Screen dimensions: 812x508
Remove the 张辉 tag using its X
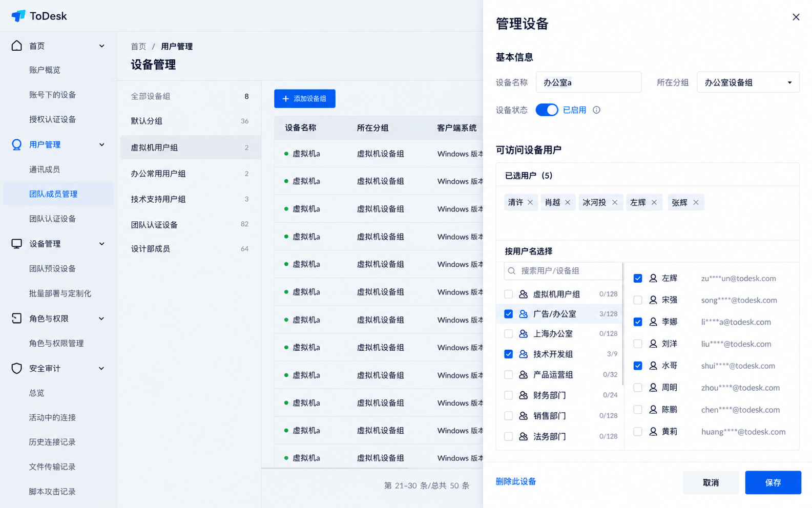tap(696, 202)
